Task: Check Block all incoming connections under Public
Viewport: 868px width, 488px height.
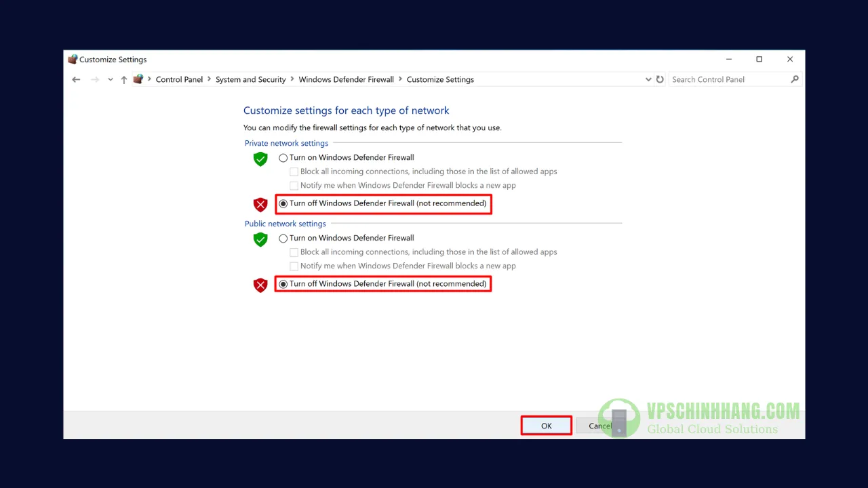Action: pos(294,252)
